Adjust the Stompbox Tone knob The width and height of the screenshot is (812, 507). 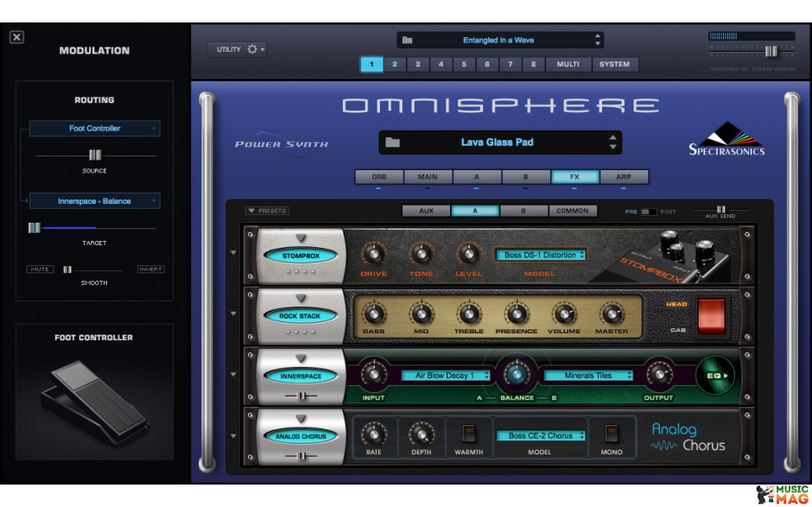tap(421, 253)
